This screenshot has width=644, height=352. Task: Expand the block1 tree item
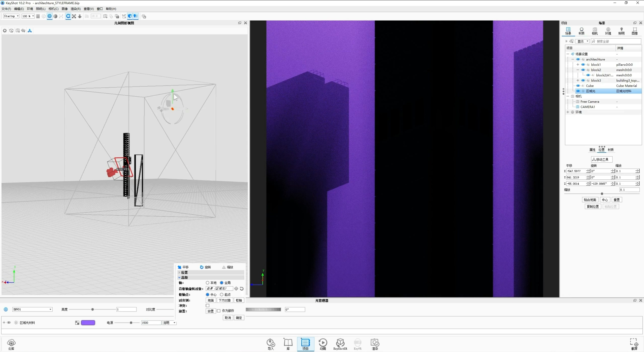point(578,64)
